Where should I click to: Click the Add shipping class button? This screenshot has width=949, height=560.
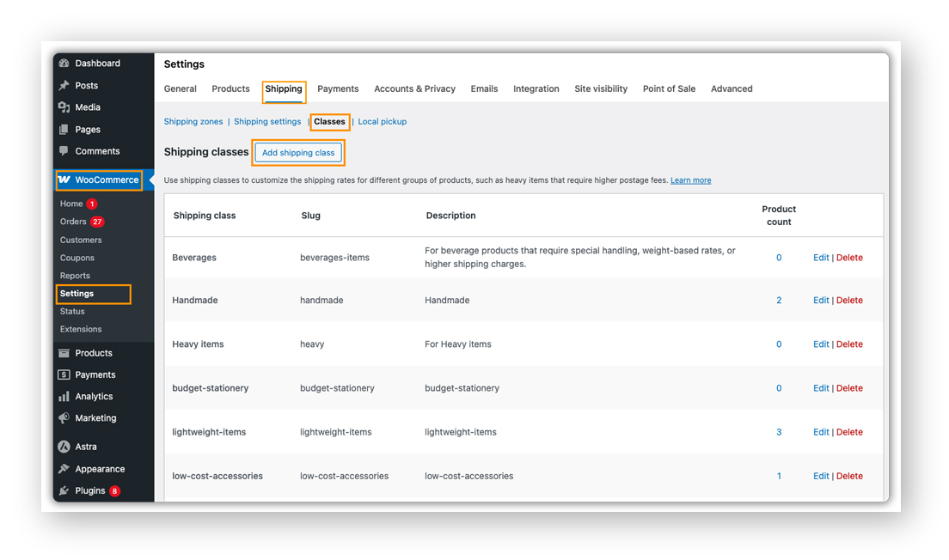click(x=298, y=152)
